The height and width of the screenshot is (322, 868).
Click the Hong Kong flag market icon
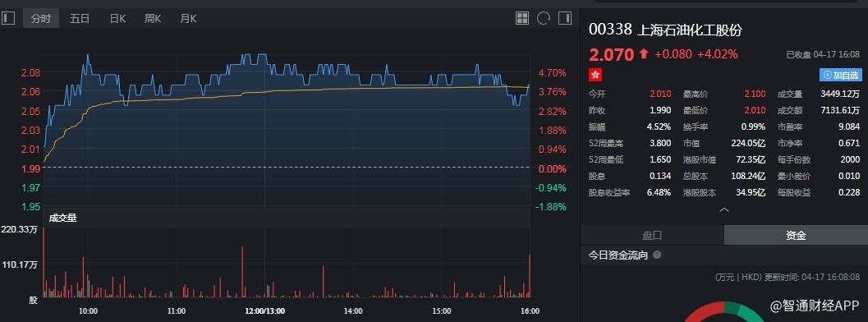[x=595, y=74]
